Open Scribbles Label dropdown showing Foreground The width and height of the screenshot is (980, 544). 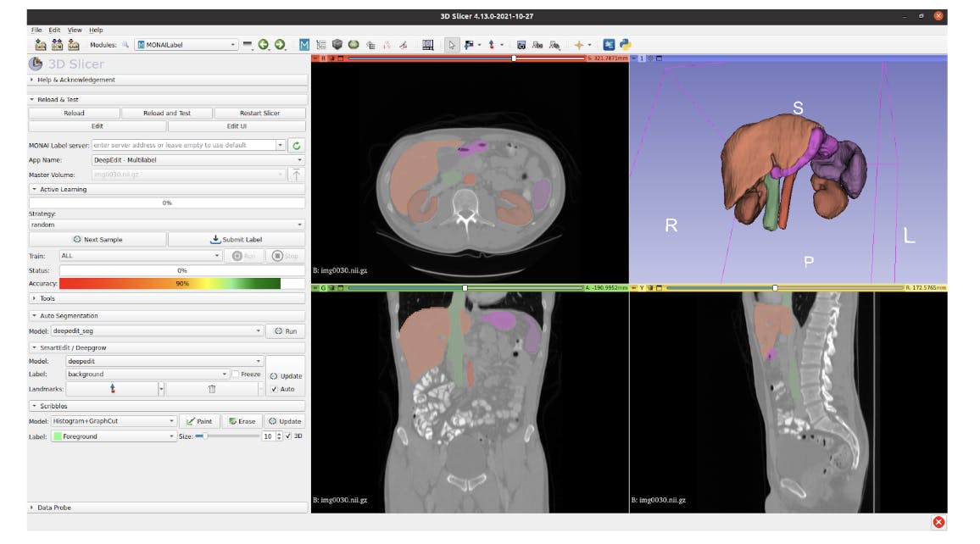pos(114,436)
